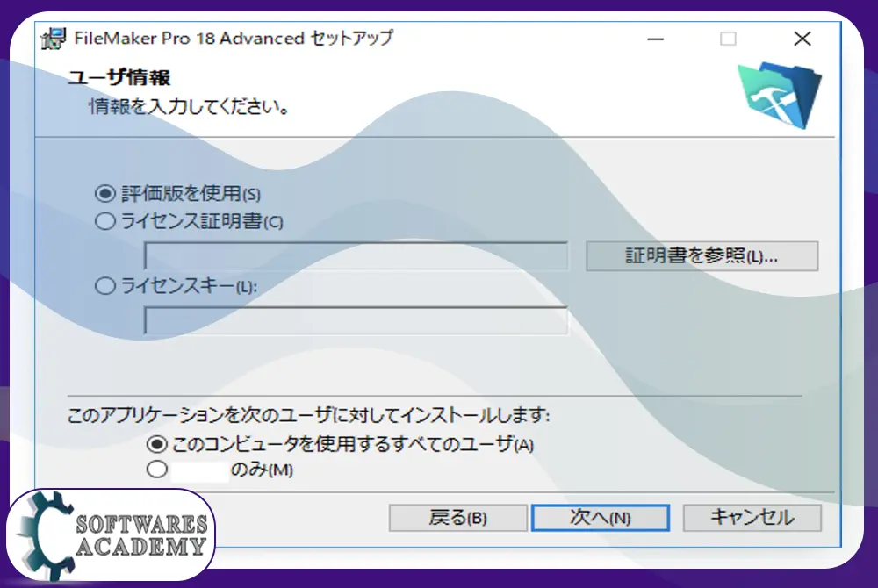
Task: Click the installer icon in the title bar
Action: point(54,39)
